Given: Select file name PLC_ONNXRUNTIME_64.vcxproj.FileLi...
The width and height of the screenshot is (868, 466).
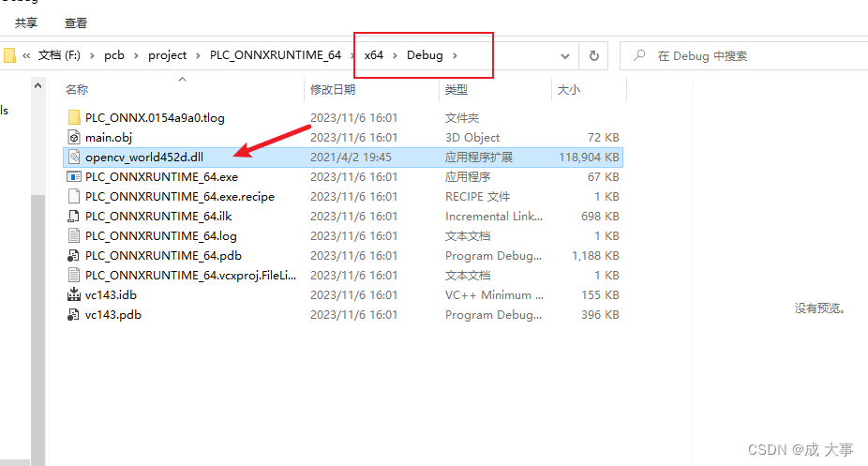Looking at the screenshot, I should pyautogui.click(x=190, y=276).
